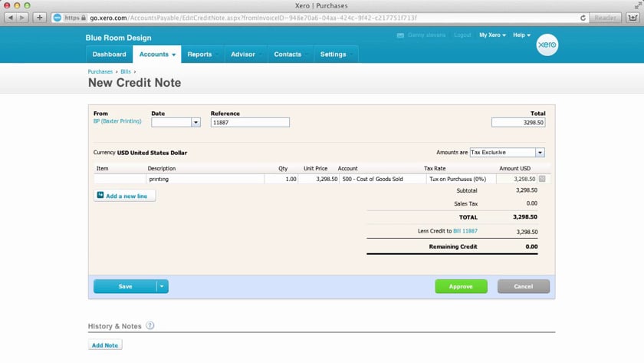Open the Advisor menu tab

[x=246, y=54]
